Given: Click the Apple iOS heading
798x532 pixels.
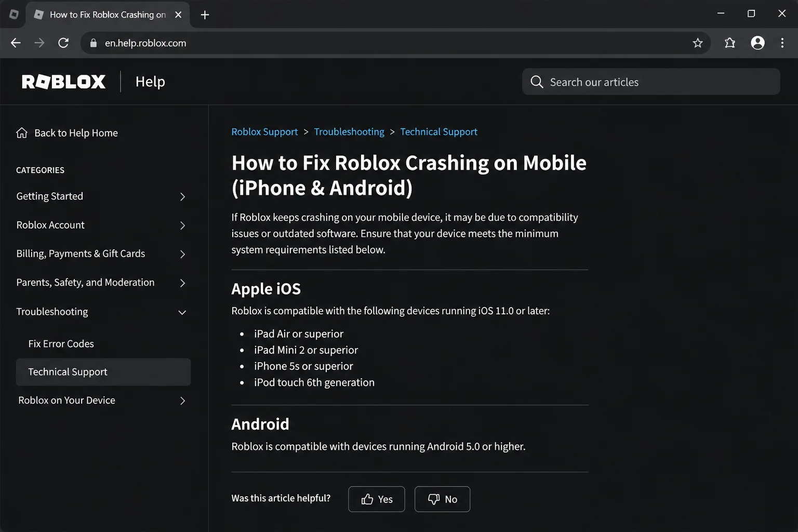Looking at the screenshot, I should point(266,289).
